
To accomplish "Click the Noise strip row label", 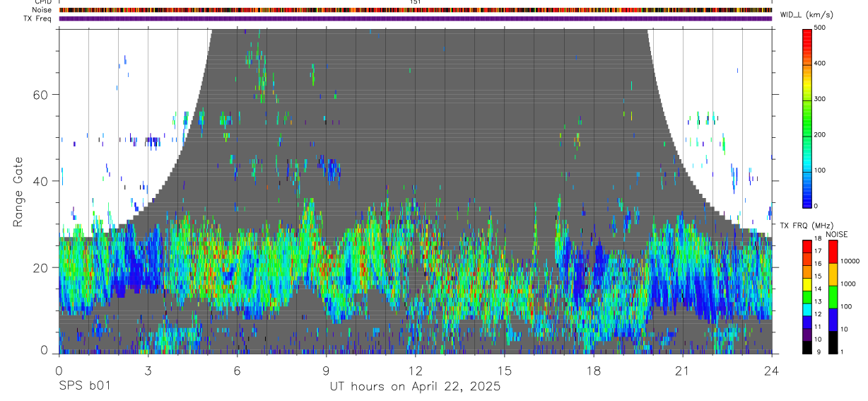I will [x=42, y=10].
